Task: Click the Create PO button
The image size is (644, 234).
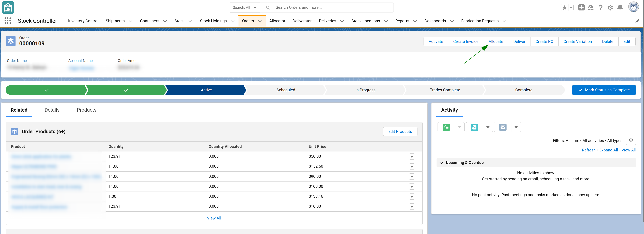Action: [544, 42]
